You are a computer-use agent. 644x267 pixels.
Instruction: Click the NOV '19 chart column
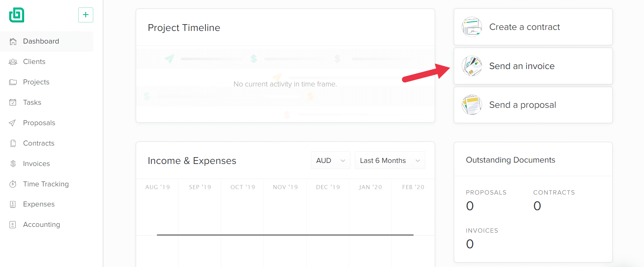(x=285, y=223)
